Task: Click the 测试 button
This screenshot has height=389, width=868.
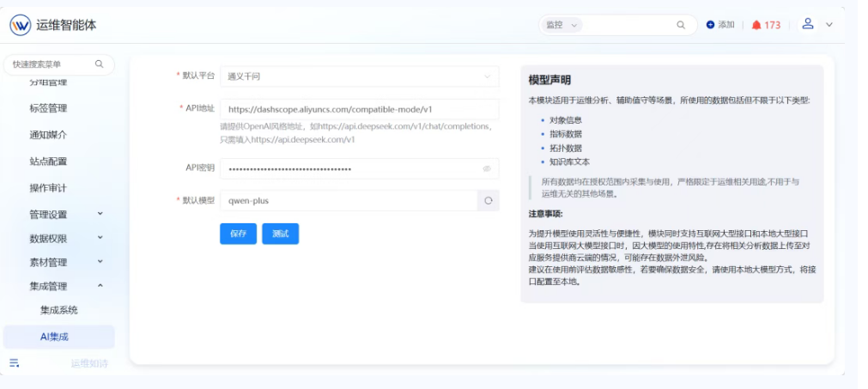Action: tap(280, 234)
